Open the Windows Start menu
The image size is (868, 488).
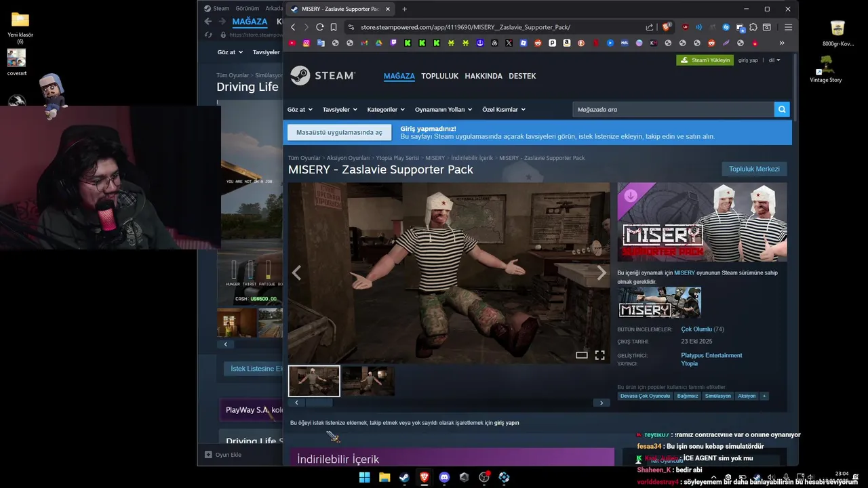(364, 477)
